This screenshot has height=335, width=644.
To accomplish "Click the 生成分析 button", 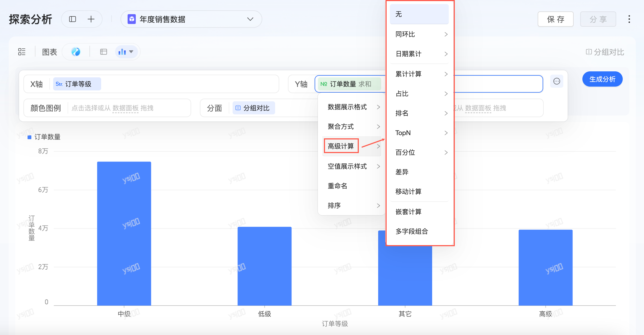I will (x=602, y=79).
